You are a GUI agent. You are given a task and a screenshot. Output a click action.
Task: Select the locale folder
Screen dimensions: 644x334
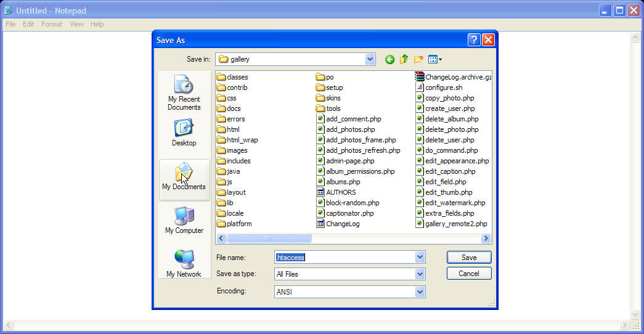230,213
